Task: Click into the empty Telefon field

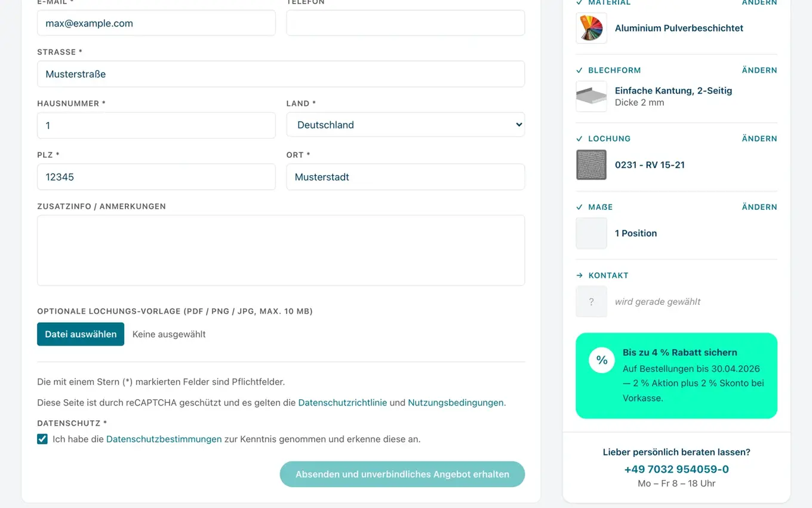Action: (x=405, y=23)
